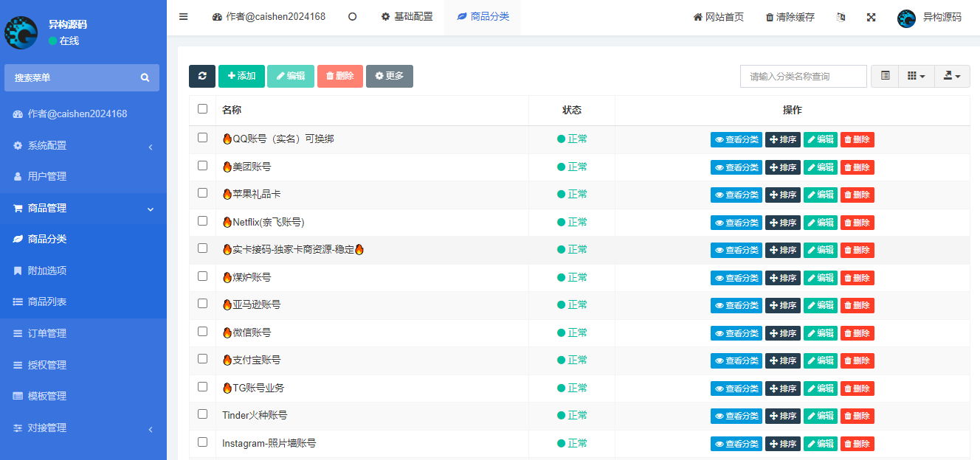This screenshot has width=980, height=460.
Task: Select all rows via header checkbox
Action: coord(202,108)
